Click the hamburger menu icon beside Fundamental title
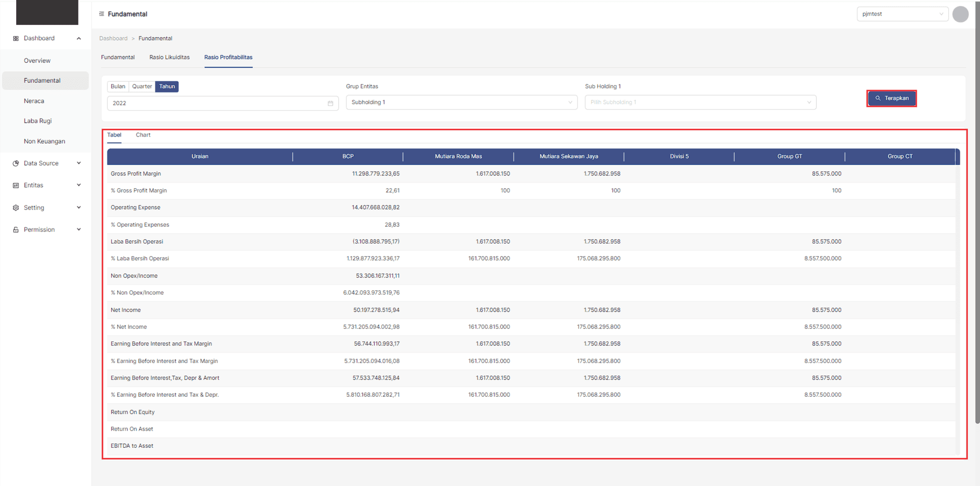Screen dimensions: 980x486 (101, 14)
